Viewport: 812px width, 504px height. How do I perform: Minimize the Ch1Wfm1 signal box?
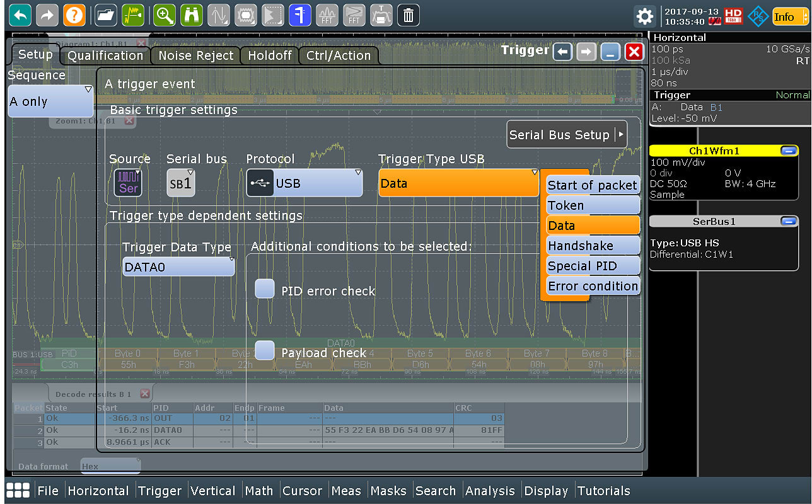[x=788, y=151]
